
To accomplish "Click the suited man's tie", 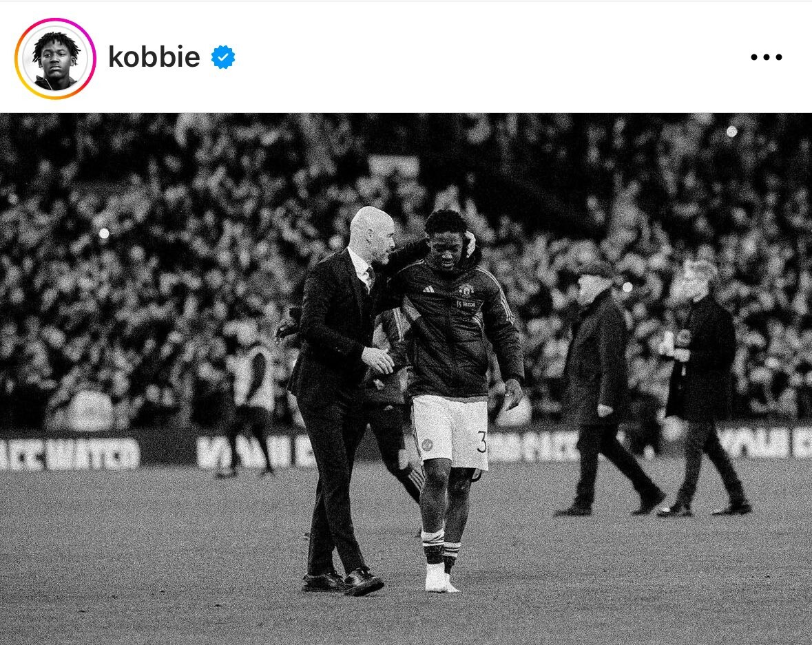I will 371,277.
